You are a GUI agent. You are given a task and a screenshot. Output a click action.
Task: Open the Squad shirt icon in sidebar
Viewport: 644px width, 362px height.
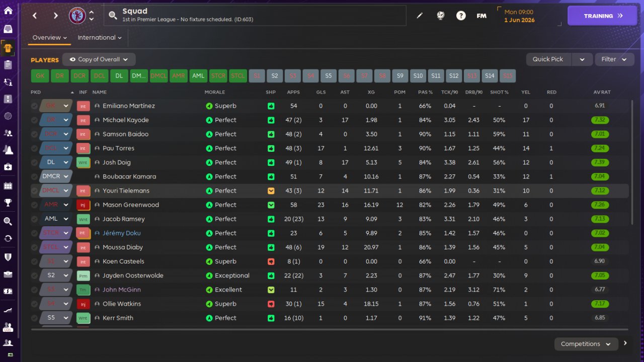click(8, 48)
